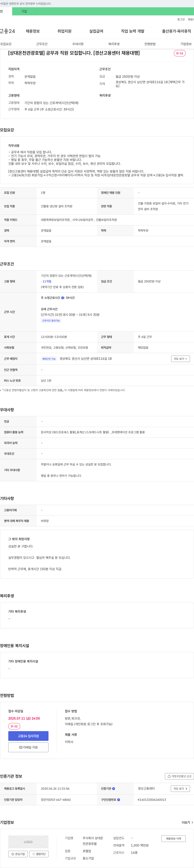The image size is (194, 868).
Task: Apply with the 고용24 입사지원 button
Action: pos(28,736)
